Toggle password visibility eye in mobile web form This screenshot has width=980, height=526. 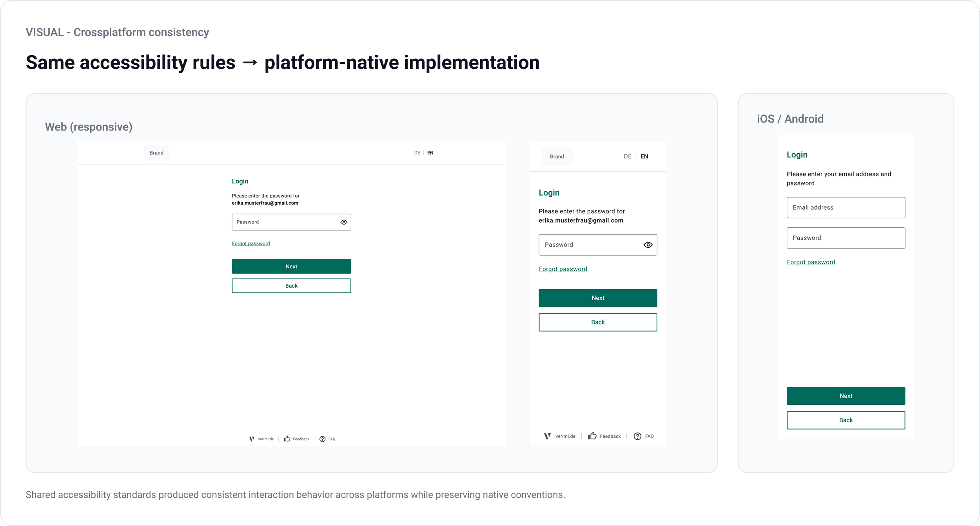click(648, 245)
